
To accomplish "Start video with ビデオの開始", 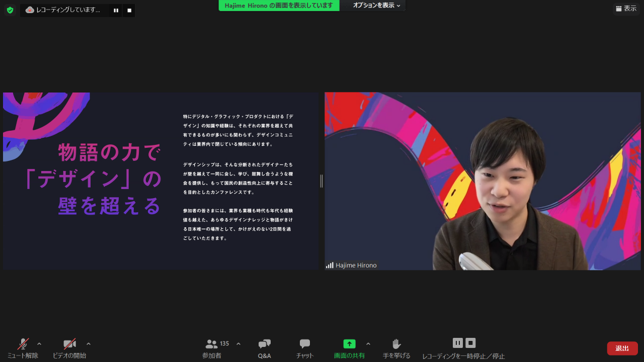I will pos(69,348).
